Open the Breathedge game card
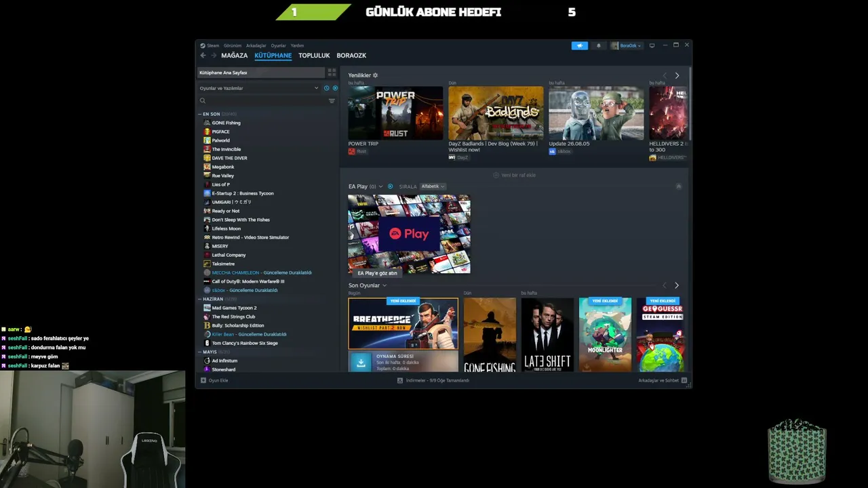This screenshot has width=868, height=488. [x=403, y=323]
